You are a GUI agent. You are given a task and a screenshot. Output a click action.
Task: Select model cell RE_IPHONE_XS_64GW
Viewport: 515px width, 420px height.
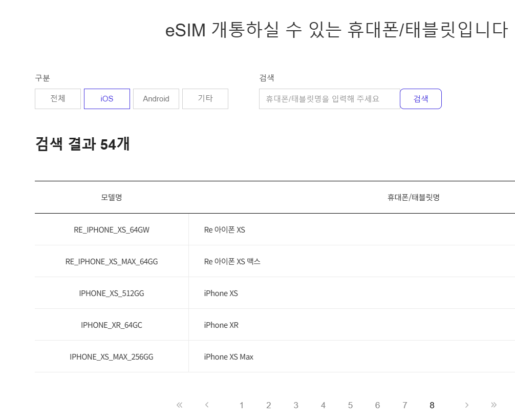coord(112,229)
